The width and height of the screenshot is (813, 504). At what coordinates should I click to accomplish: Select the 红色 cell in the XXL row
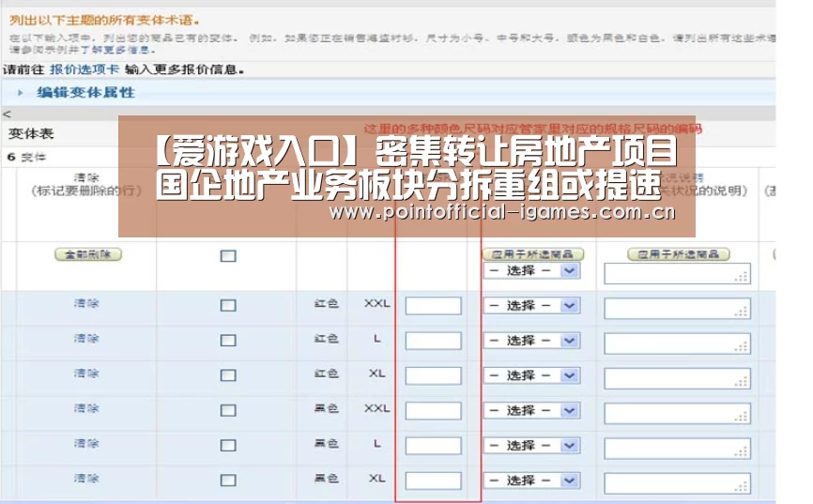tap(326, 303)
